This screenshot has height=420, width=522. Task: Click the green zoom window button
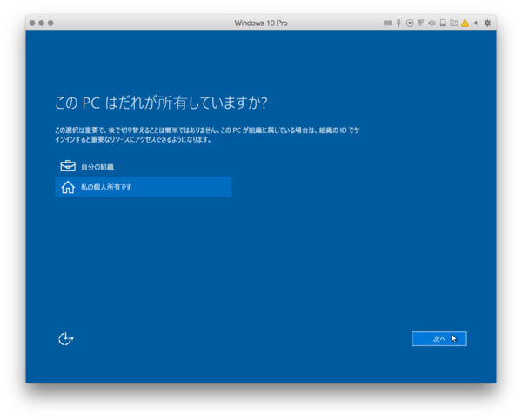pyautogui.click(x=50, y=23)
